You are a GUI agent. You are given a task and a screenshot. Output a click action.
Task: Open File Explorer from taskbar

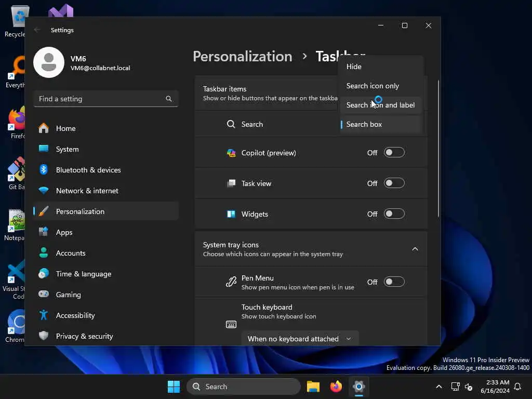pyautogui.click(x=313, y=387)
